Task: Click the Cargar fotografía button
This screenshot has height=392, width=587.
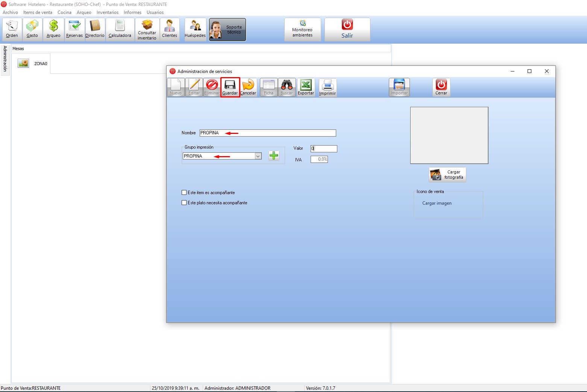Action: (447, 175)
